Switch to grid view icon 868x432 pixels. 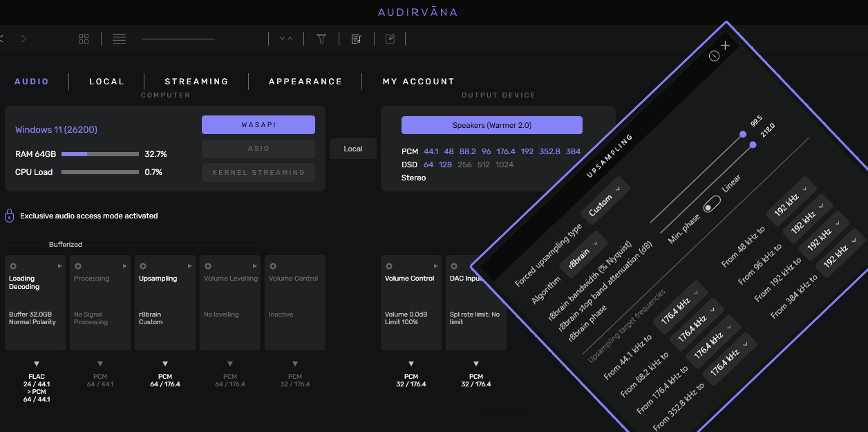[x=84, y=39]
